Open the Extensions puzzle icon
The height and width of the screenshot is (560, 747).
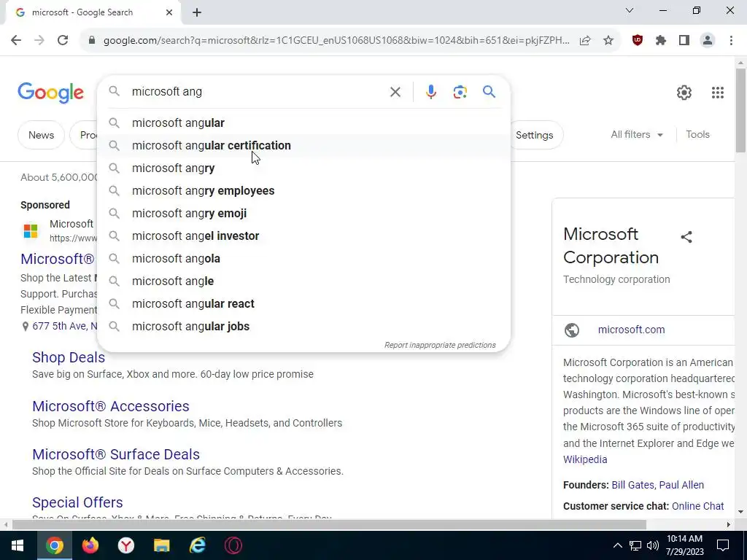point(661,41)
